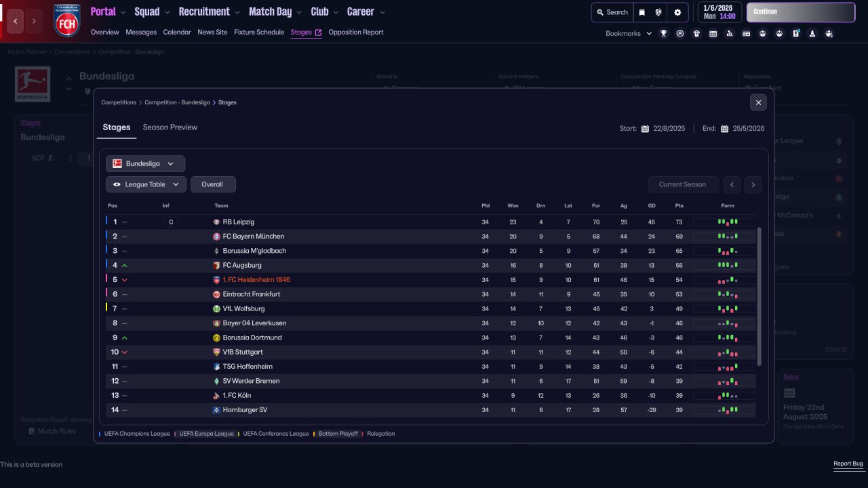Viewport: 868px width, 488px height.
Task: Select SV Werder Bremen team name
Action: (251, 382)
